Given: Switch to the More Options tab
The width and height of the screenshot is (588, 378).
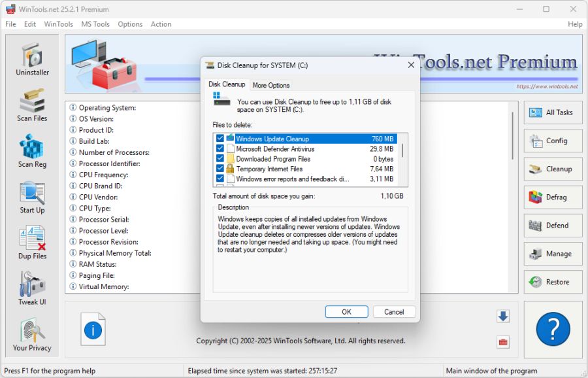Looking at the screenshot, I should click(x=271, y=85).
